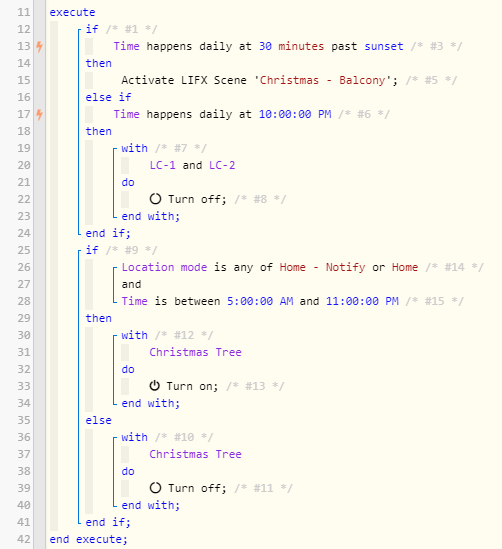Click the if statement #9 keyword
This screenshot has width=502, height=549.
pos(92,250)
